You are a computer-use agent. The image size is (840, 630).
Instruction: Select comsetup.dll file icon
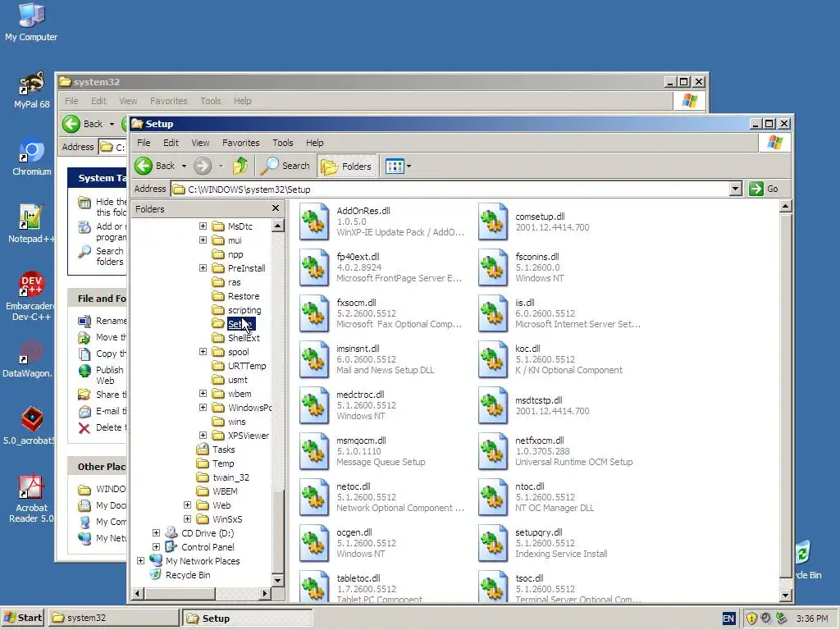click(493, 221)
